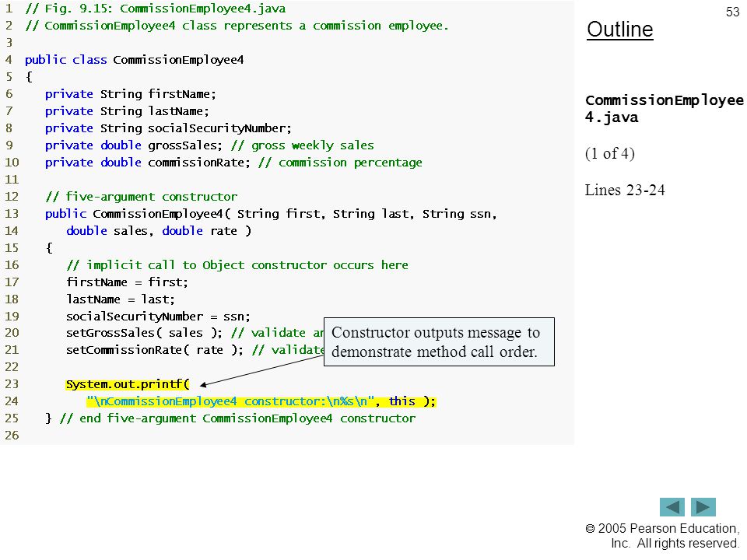
Task: Click the constructor signature "String first, String last"
Action: [x=324, y=214]
